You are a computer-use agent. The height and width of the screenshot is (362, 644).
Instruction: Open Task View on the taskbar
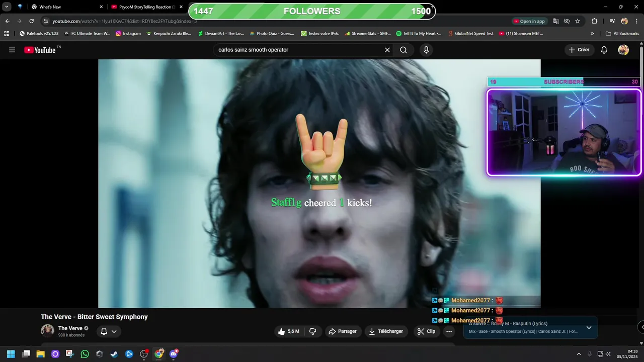[26, 354]
